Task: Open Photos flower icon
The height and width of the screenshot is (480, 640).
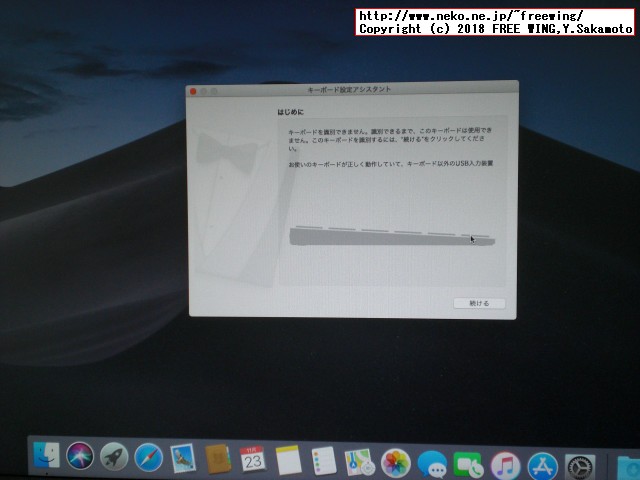Action: pos(396,464)
